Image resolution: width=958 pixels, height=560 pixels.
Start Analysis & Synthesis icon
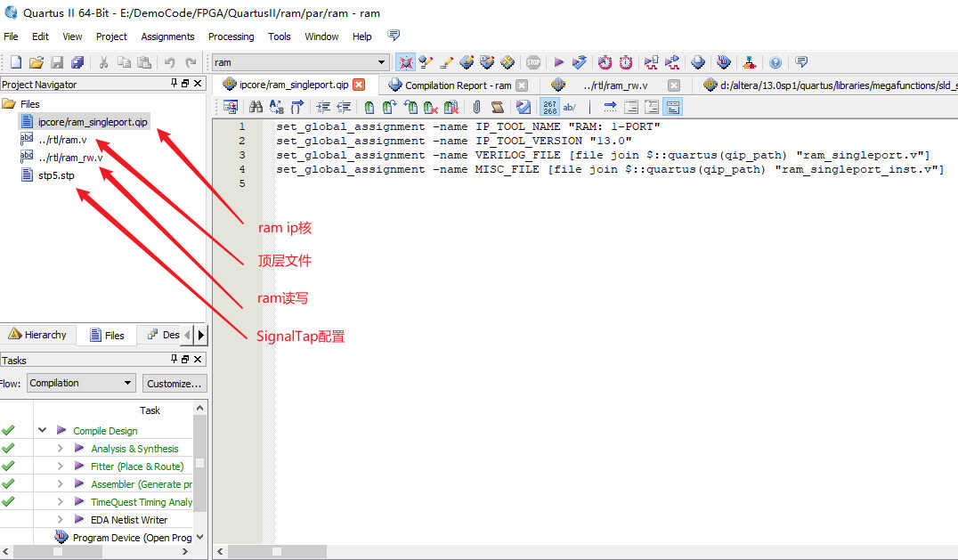pos(580,62)
